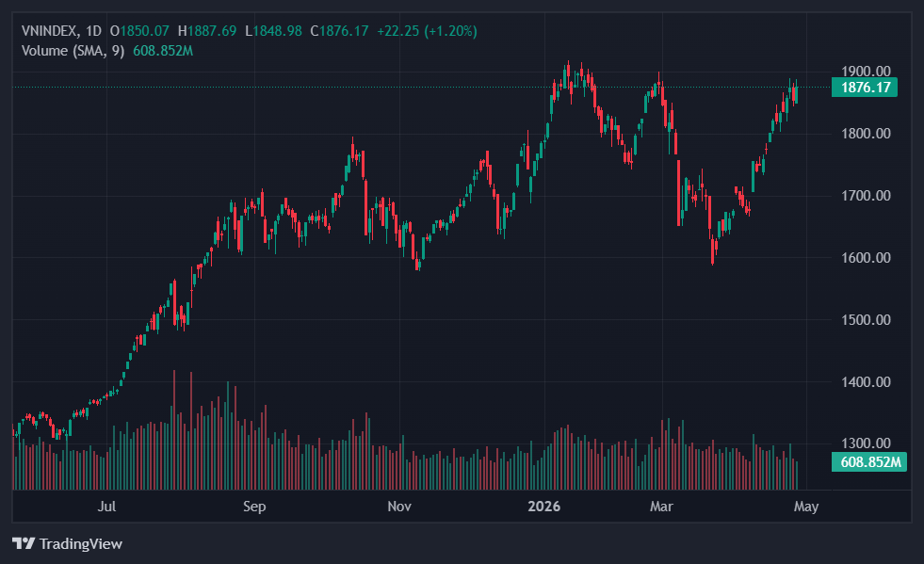Click the green 1876.17 current price tag
924x564 pixels.
[864, 88]
